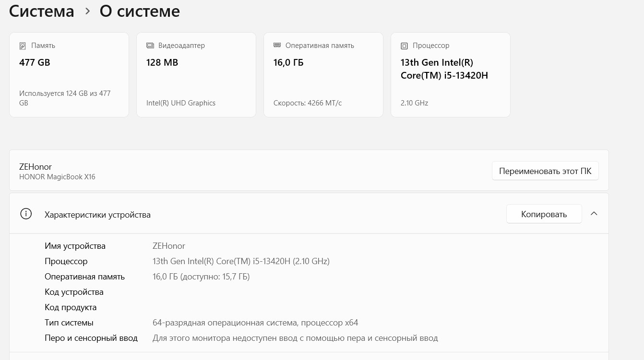Open the 16,0 ГБ memory card
Screen dimensions: 644x360
pyautogui.click(x=323, y=75)
